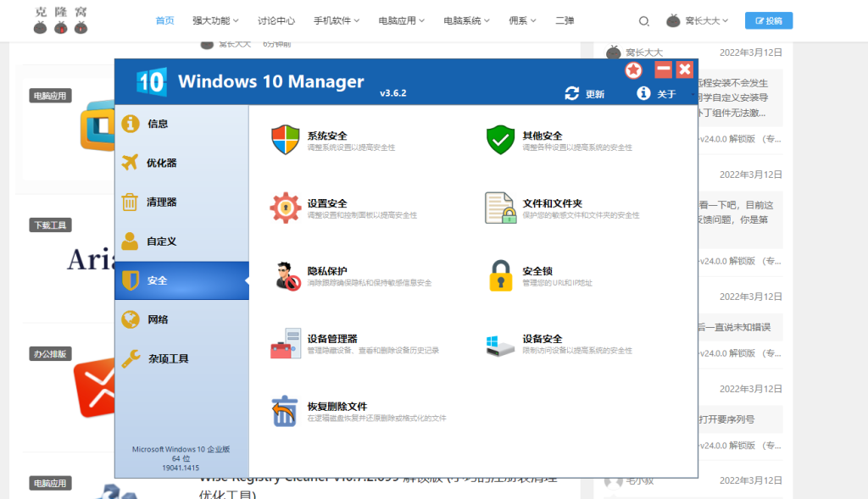Go to the 首页 menu item
Viewport: 868px width, 499px height.
pyautogui.click(x=165, y=20)
